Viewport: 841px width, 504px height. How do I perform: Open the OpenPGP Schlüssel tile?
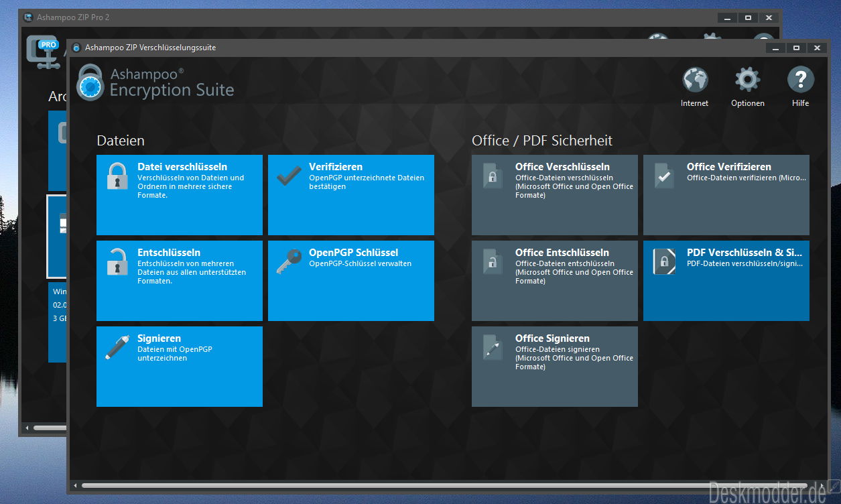[351, 281]
